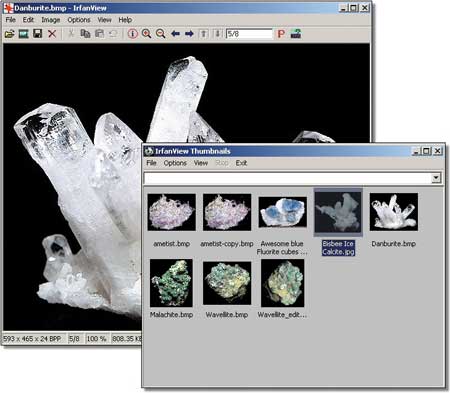450x393 pixels.
Task: Click the 100 % zoom status entry
Action: click(96, 339)
